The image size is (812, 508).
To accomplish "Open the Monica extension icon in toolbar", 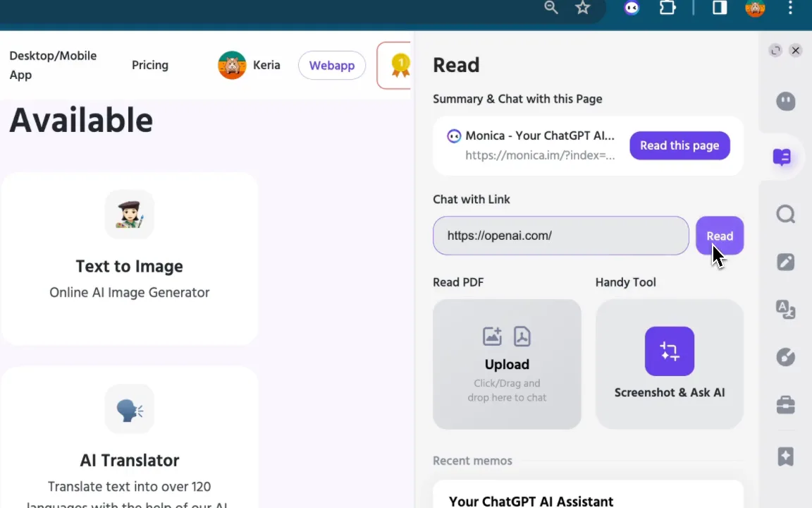I will (632, 8).
